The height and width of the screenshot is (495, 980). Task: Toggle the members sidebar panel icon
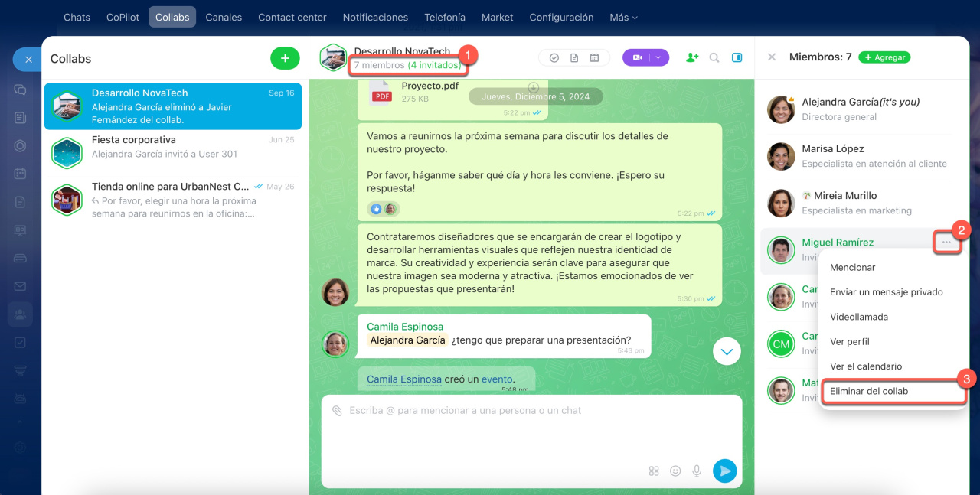pos(737,57)
